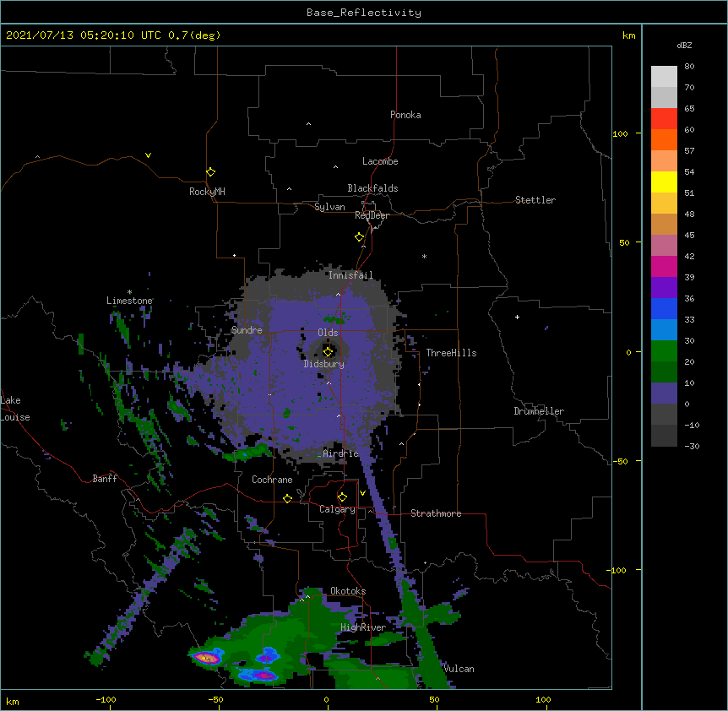This screenshot has width=728, height=711.
Task: Select the tan 45-48 dBZ swatch
Action: pos(664,224)
